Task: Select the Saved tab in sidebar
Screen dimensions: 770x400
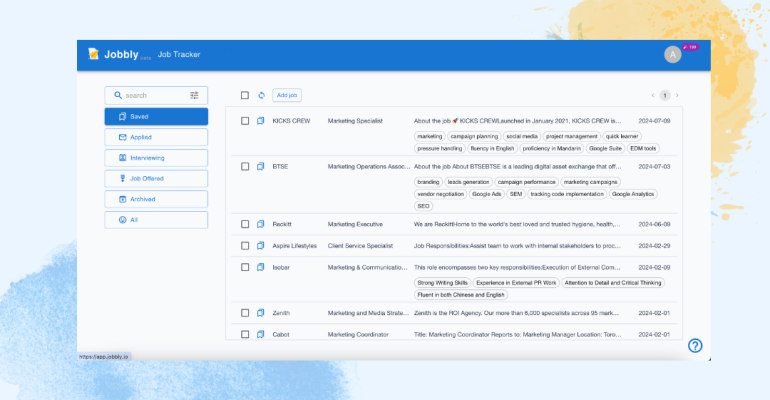Action: point(156,116)
